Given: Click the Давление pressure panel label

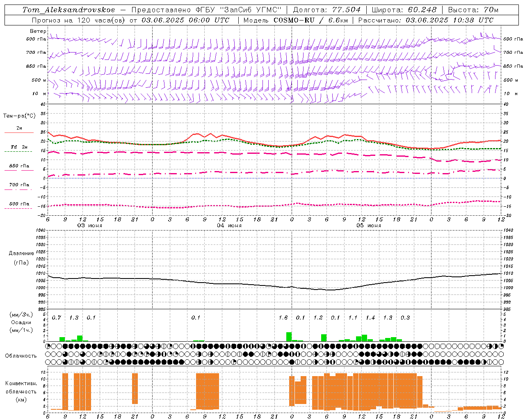Looking at the screenshot, I should coord(21,253).
